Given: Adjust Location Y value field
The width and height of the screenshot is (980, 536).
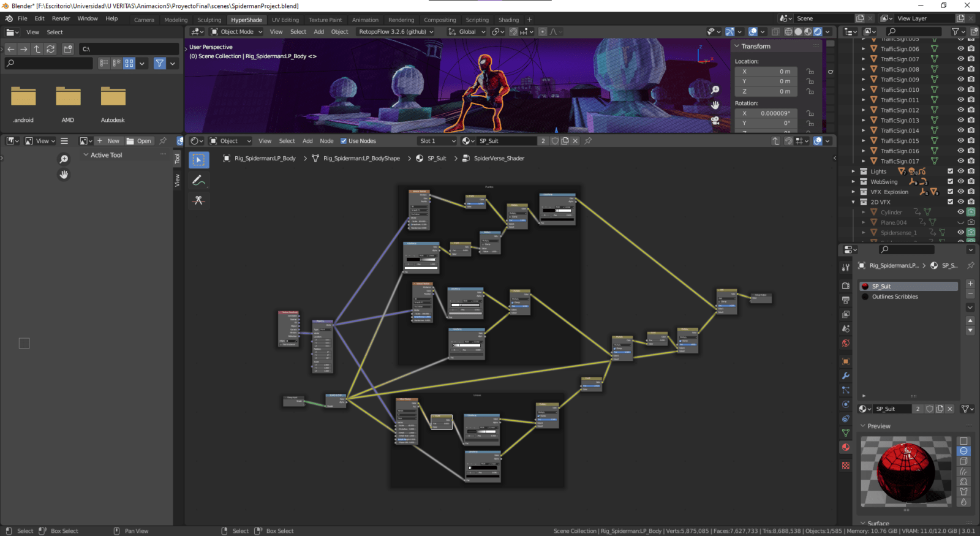Looking at the screenshot, I should tap(766, 81).
